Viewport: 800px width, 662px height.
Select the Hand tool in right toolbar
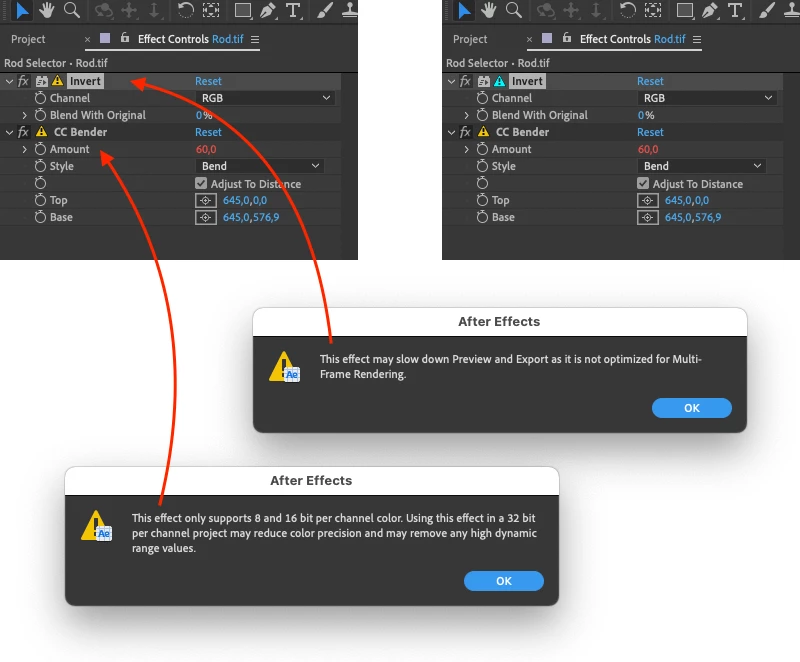pos(489,10)
